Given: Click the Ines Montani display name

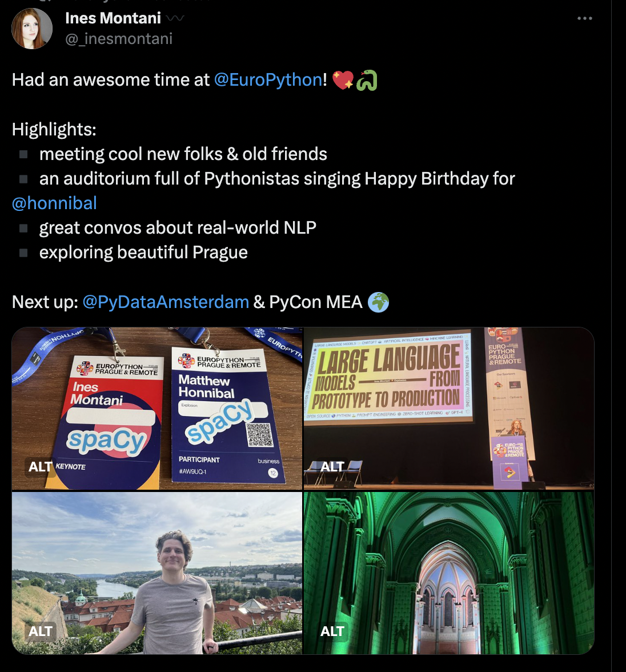Looking at the screenshot, I should point(113,18).
